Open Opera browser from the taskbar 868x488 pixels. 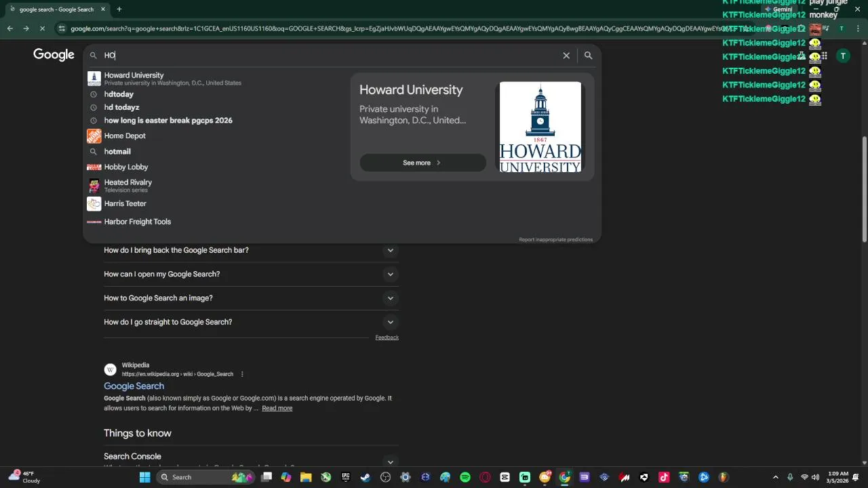point(485,477)
